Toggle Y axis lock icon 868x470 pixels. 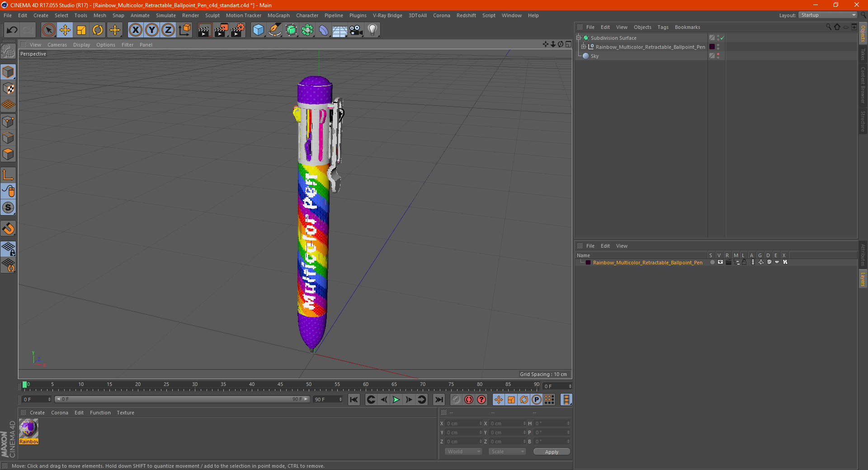pyautogui.click(x=152, y=30)
